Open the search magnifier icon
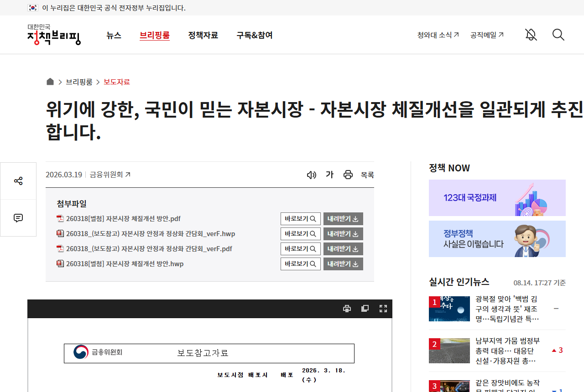The image size is (584, 392). [x=558, y=35]
